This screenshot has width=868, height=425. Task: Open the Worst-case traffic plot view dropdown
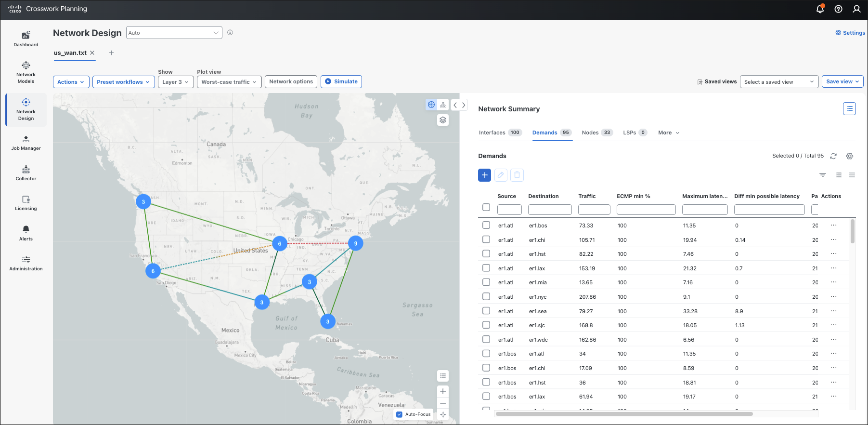tap(229, 82)
